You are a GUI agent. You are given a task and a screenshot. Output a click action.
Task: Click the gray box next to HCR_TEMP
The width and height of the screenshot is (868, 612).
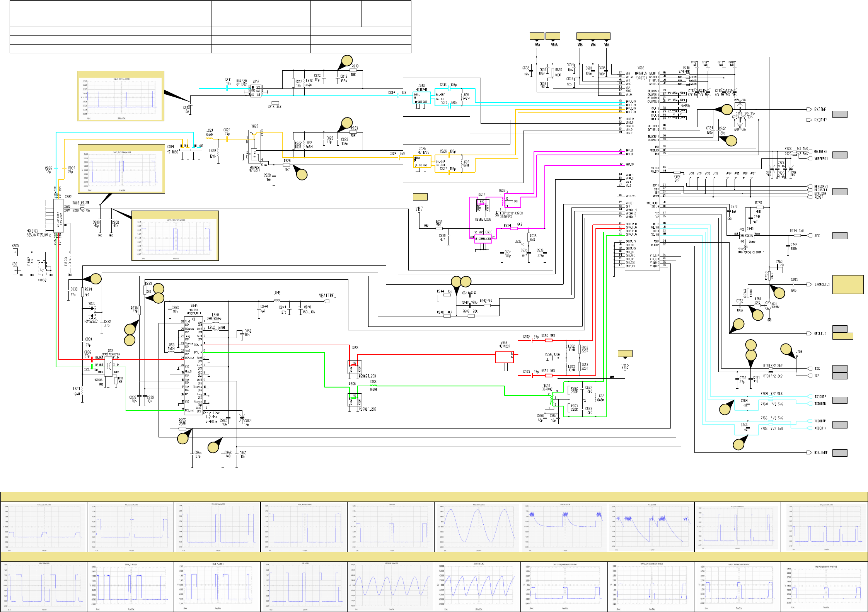coord(840,452)
